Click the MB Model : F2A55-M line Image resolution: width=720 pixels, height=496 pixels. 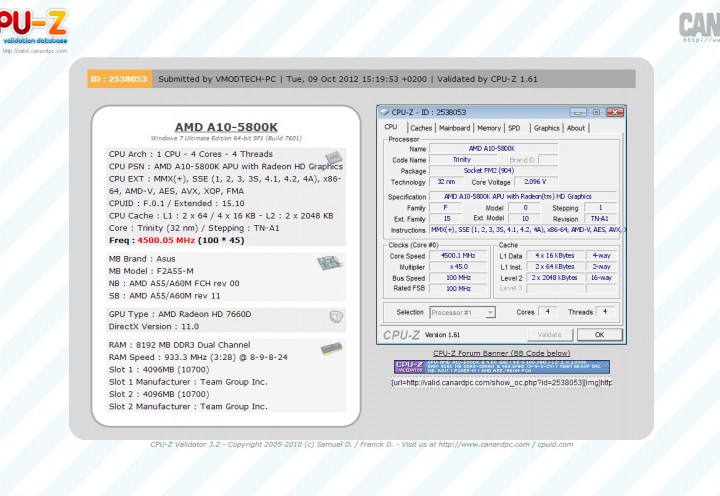pos(151,271)
